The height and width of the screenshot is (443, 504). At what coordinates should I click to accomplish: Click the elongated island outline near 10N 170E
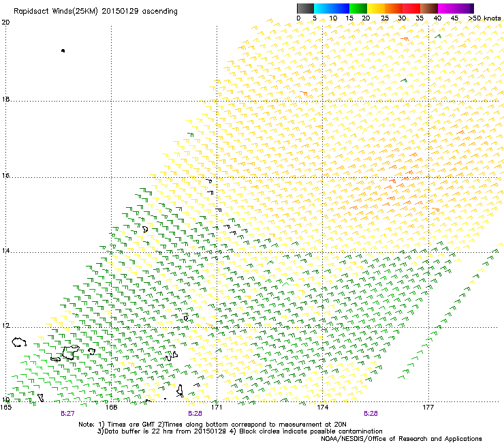pos(180,391)
